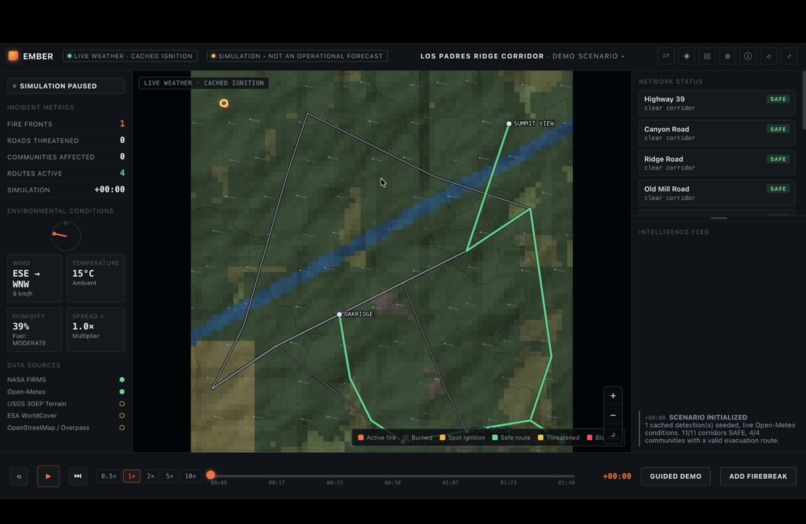This screenshot has height=524, width=806.
Task: Launch the GUIDED DEMO button
Action: pyautogui.click(x=675, y=476)
